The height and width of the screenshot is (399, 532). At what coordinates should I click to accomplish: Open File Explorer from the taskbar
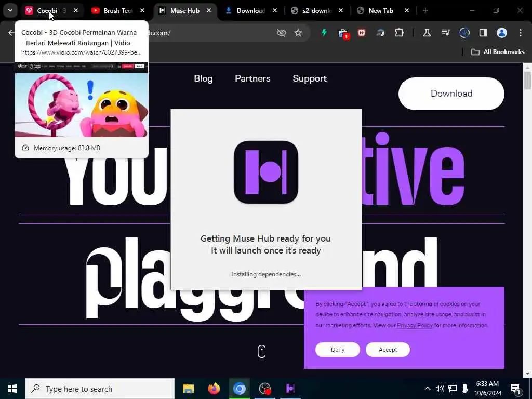coord(188,389)
